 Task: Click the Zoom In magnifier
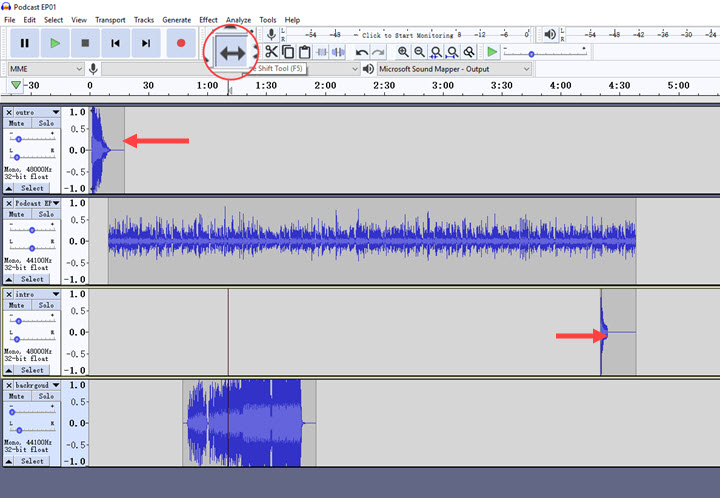(403, 52)
